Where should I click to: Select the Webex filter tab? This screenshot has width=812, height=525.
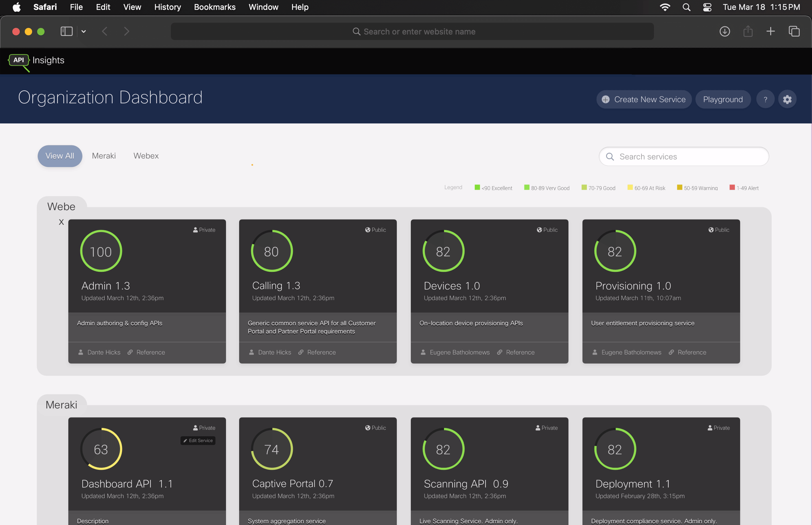tap(146, 156)
